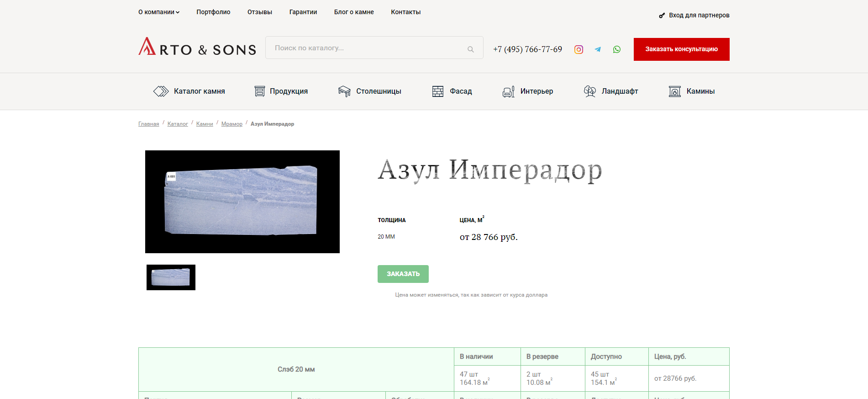Open the Контакты menu item

pyautogui.click(x=406, y=12)
